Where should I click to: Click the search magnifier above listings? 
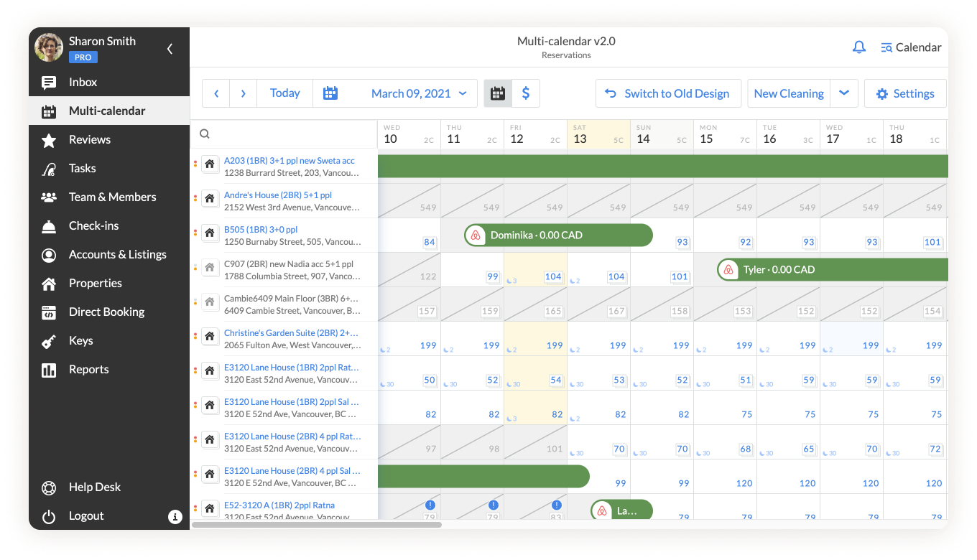click(x=205, y=134)
